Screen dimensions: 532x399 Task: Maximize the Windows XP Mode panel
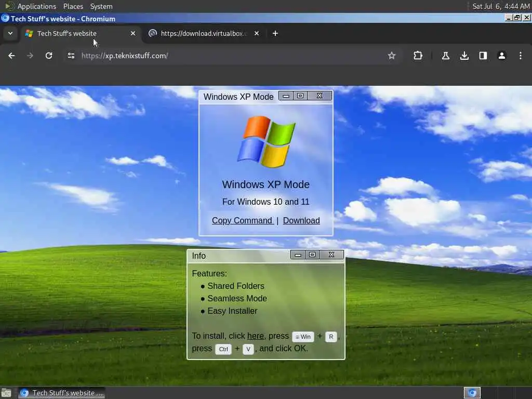tap(300, 96)
